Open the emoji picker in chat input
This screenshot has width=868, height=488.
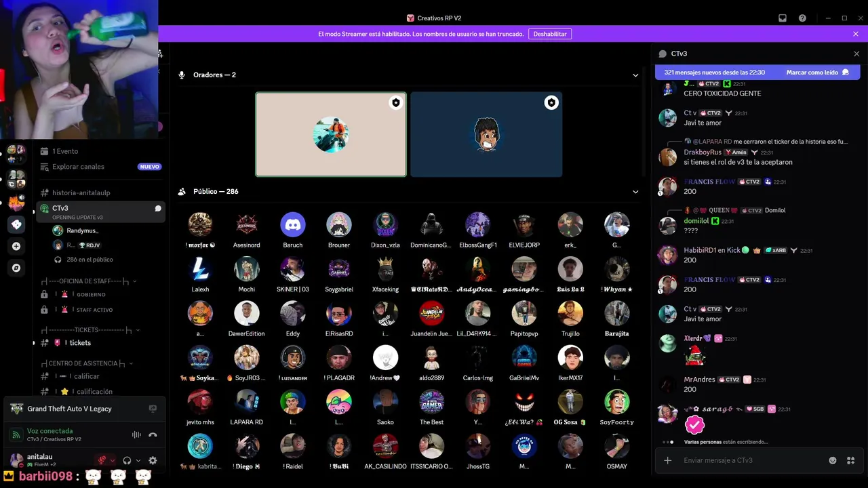[833, 460]
